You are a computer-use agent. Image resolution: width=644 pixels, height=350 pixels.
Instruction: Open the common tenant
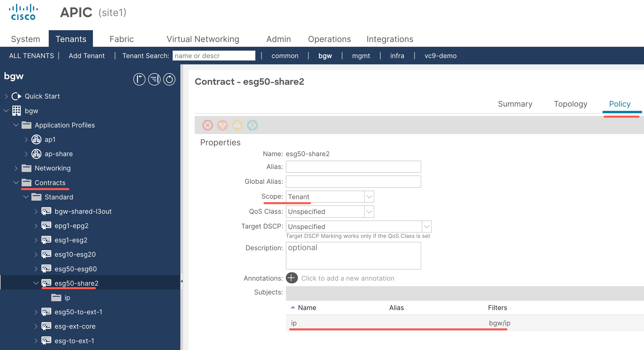[x=285, y=56]
